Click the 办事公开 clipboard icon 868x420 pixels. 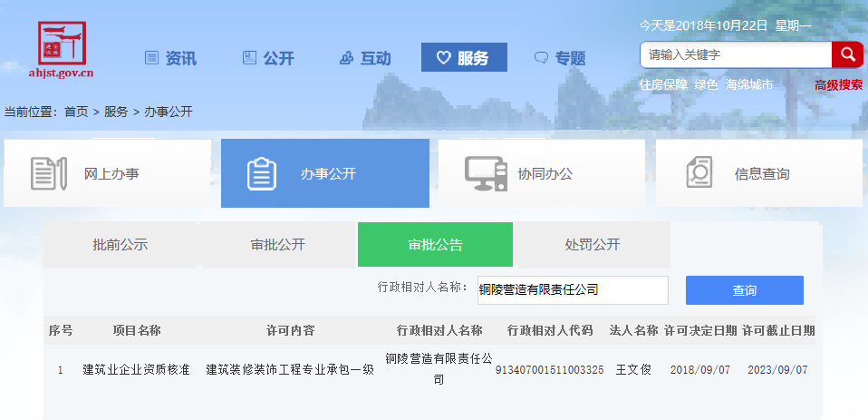tap(262, 173)
